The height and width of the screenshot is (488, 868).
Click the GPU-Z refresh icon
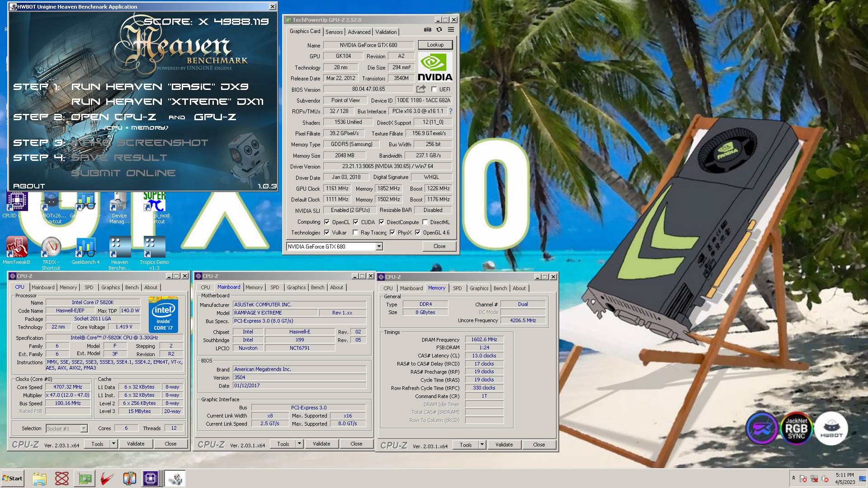pos(439,30)
